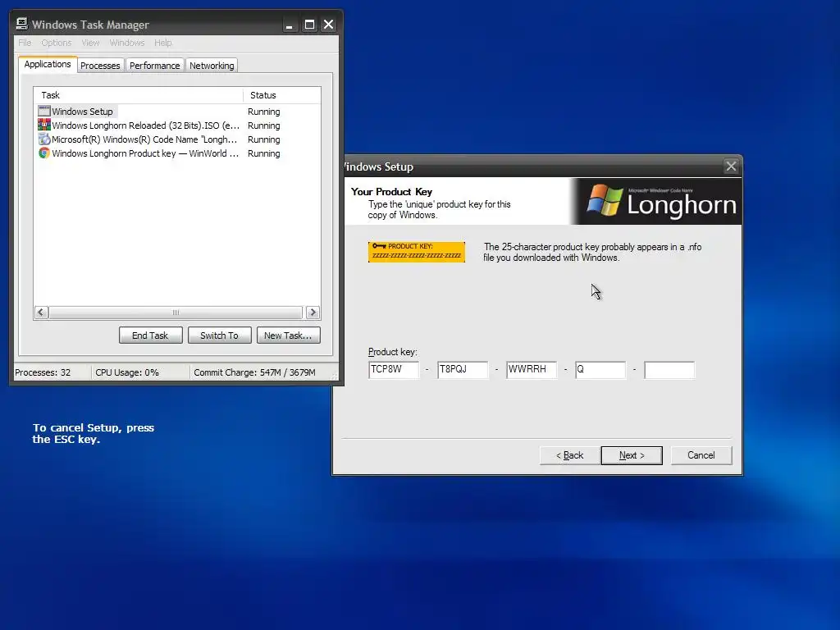Click the End Task button
This screenshot has width=840, height=630.
click(151, 336)
